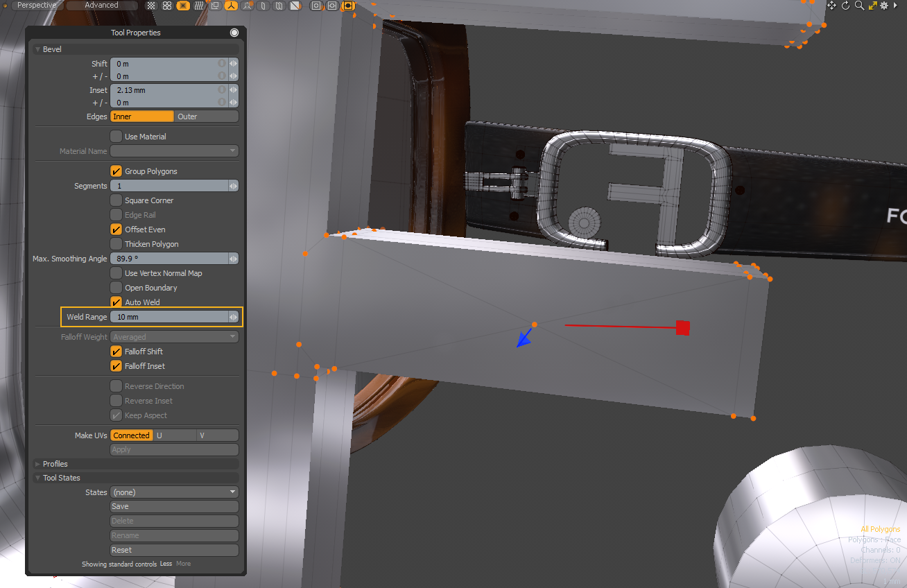Click the second grey framed-circle viewport icon

(x=332, y=6)
